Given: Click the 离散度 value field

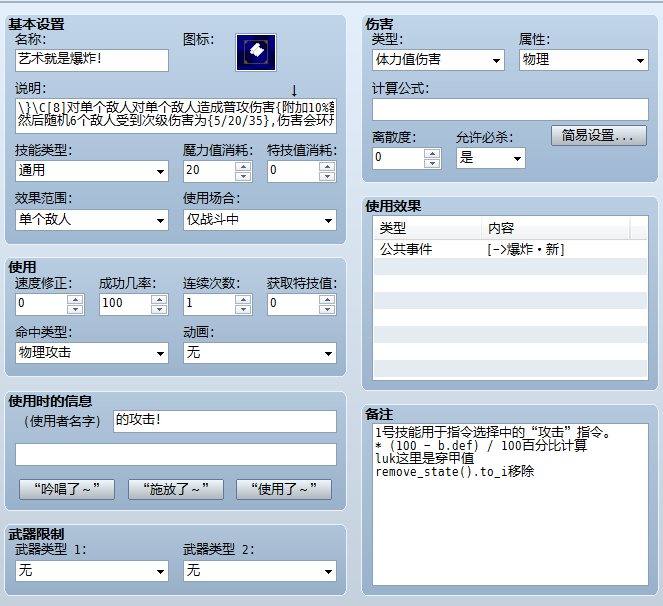Looking at the screenshot, I should coord(398,158).
